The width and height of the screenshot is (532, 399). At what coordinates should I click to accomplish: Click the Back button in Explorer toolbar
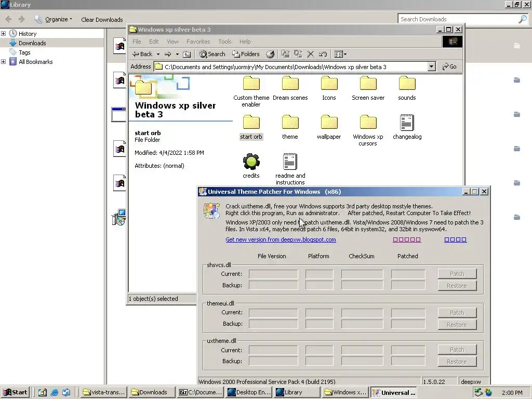pos(142,54)
